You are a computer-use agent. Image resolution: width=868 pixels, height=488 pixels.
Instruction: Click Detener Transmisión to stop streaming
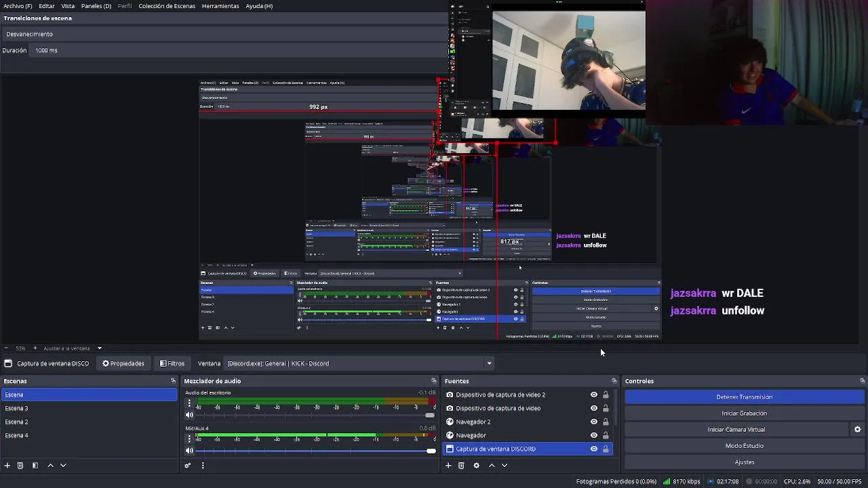pos(744,397)
